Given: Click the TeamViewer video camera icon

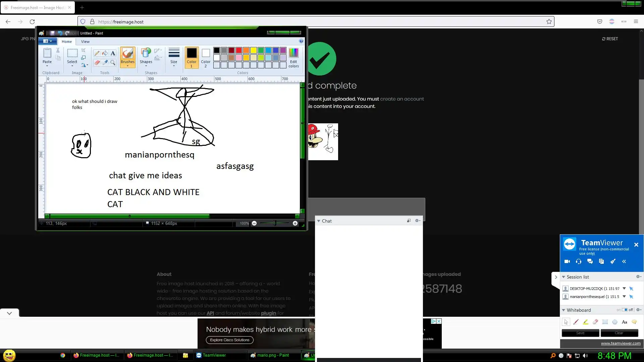Looking at the screenshot, I should pyautogui.click(x=567, y=261).
